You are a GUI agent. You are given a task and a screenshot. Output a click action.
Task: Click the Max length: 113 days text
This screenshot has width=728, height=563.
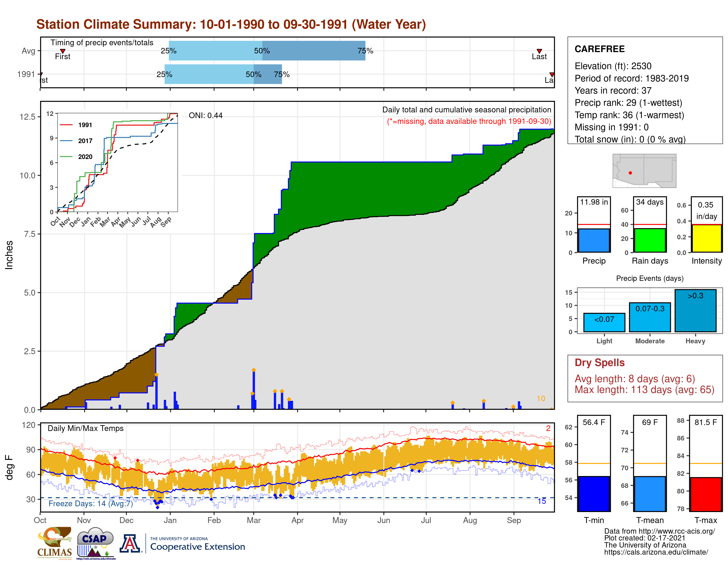click(x=644, y=389)
